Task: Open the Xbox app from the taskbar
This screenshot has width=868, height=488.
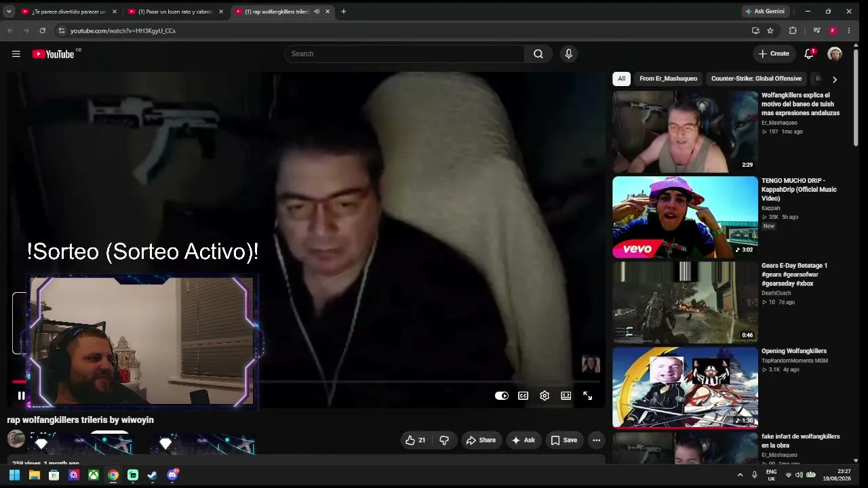Action: tap(94, 475)
